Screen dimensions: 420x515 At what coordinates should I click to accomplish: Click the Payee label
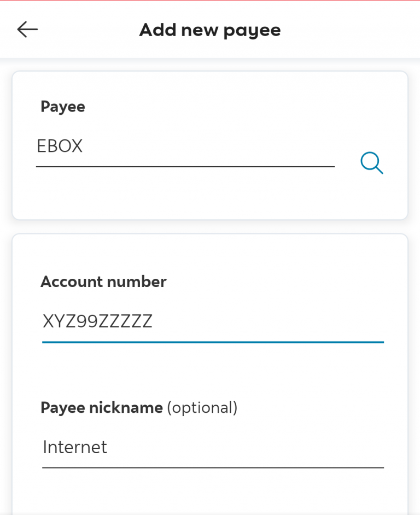(62, 107)
